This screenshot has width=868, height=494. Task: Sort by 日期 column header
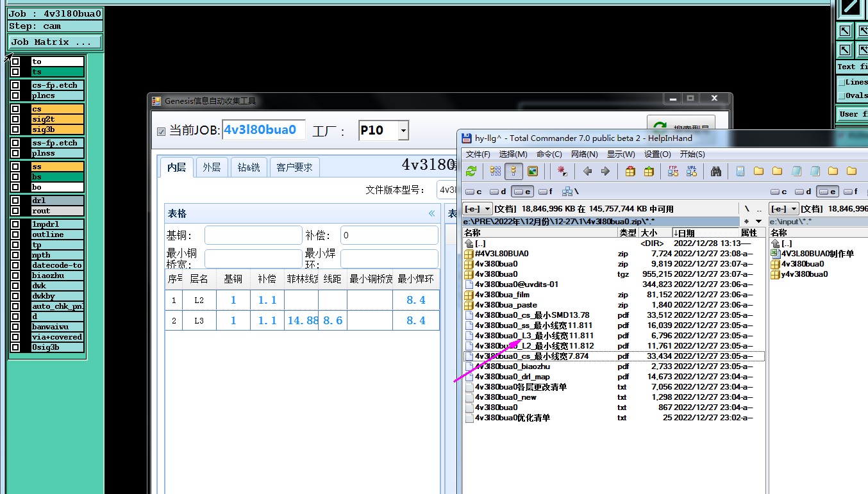pyautogui.click(x=705, y=233)
